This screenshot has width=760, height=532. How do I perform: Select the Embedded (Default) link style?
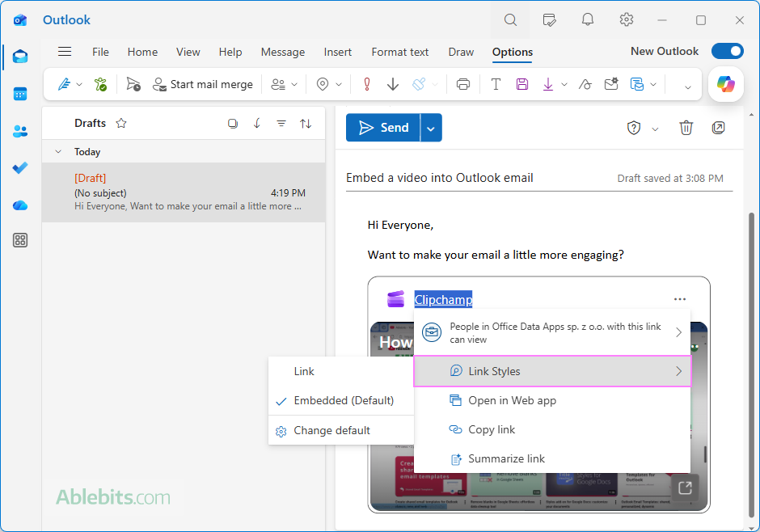tap(340, 401)
